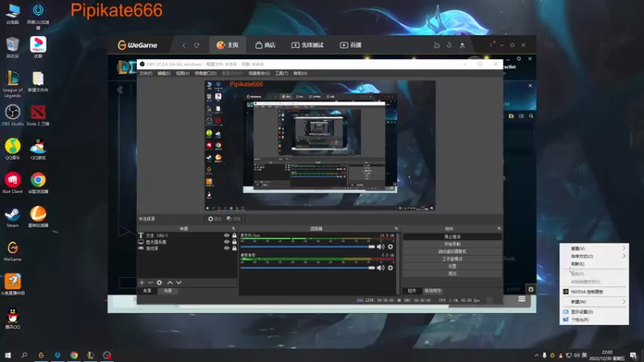Screen dimensions: 644x362
Task: Toggle visibility eye of 文本 (GDI+) source
Action: [226, 236]
